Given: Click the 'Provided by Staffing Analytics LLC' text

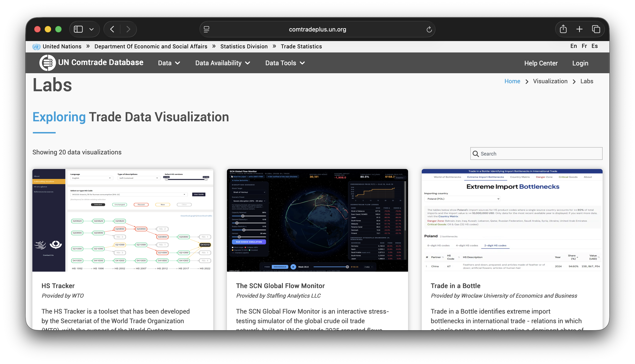Looking at the screenshot, I should (x=278, y=296).
